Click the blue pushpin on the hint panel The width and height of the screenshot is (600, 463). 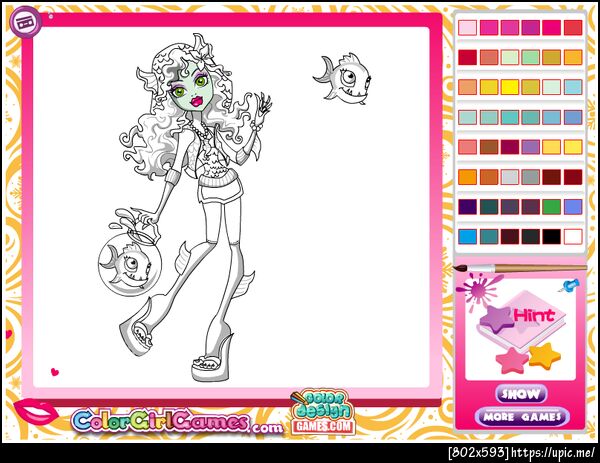coord(570,285)
